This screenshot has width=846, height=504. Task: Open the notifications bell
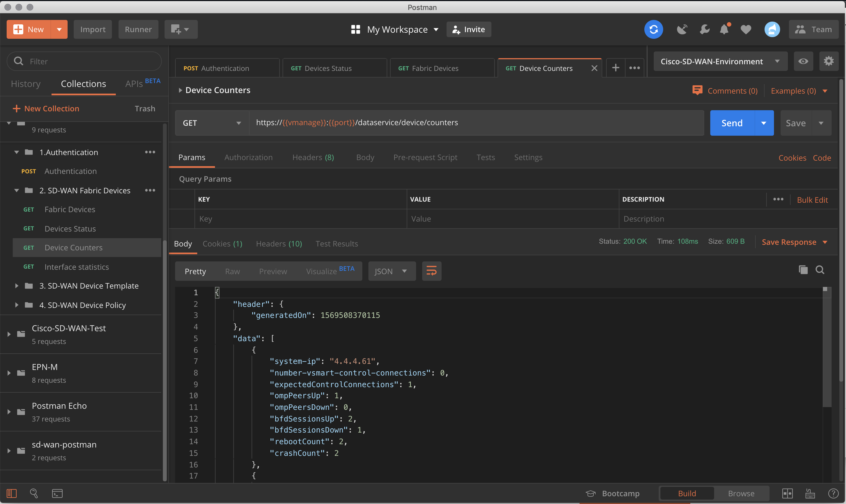724,30
